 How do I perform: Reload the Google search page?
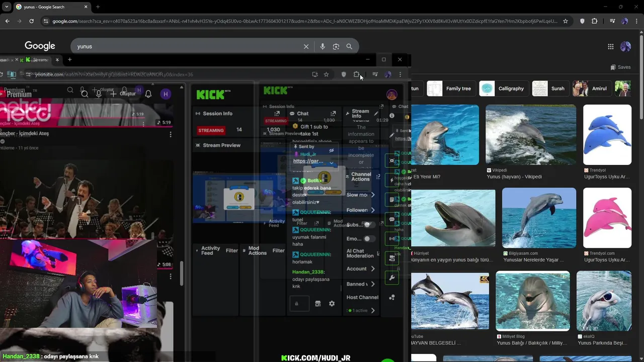(31, 21)
